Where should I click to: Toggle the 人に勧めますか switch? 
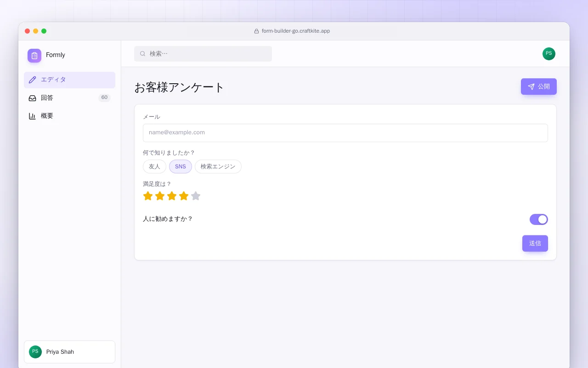(539, 219)
